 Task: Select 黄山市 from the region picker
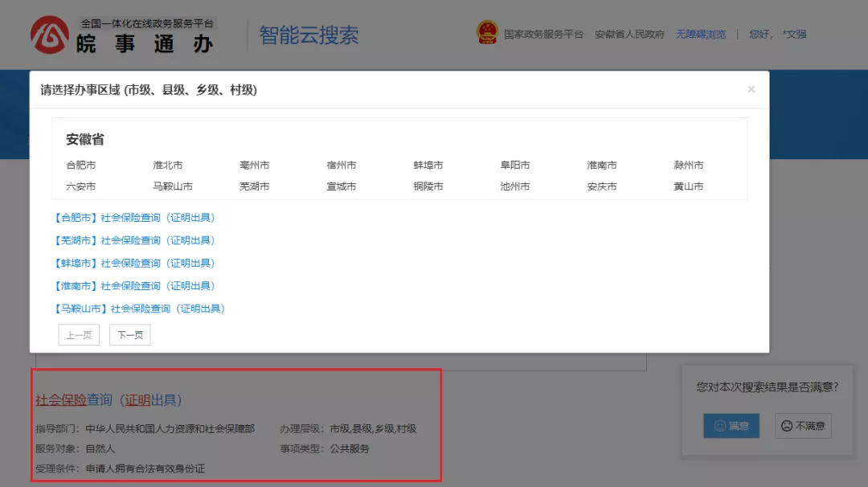tap(687, 186)
